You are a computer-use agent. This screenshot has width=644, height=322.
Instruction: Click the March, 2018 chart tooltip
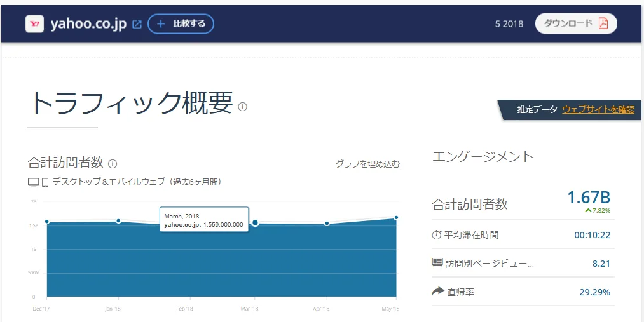(x=203, y=220)
